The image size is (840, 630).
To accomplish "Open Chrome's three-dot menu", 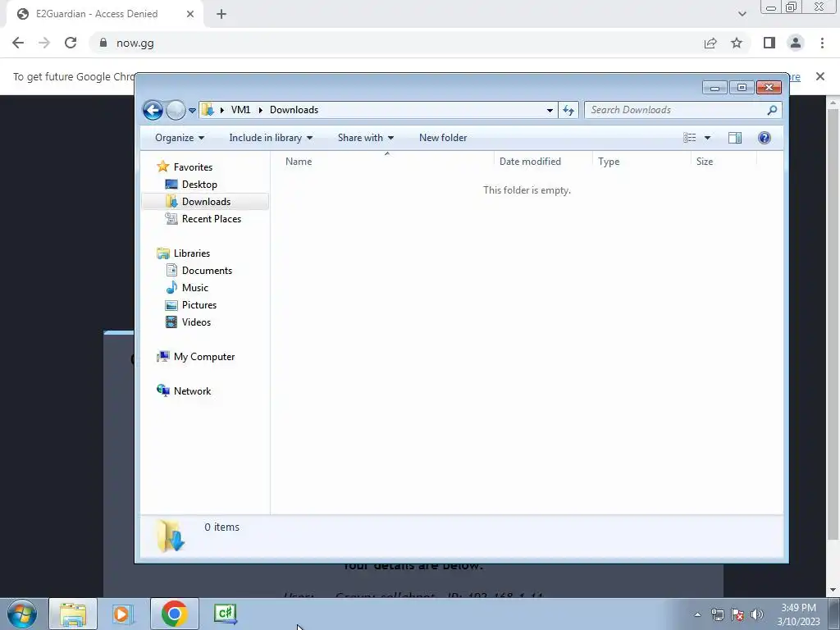I will [822, 43].
